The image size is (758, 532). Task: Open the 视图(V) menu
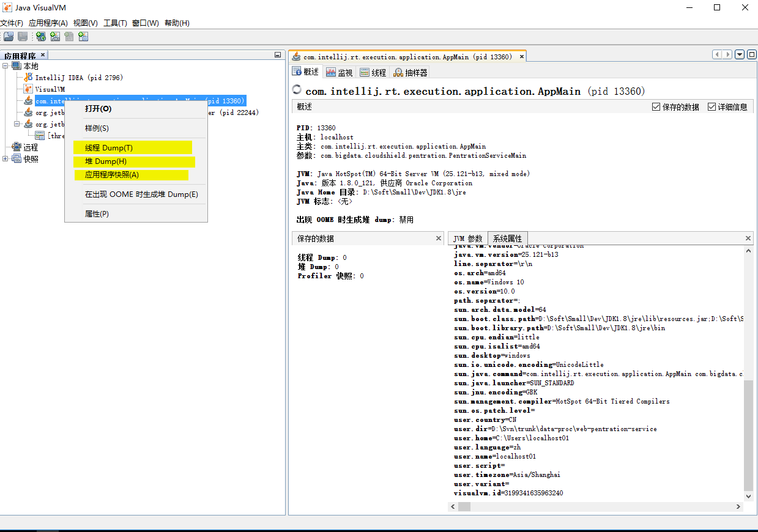pos(85,23)
